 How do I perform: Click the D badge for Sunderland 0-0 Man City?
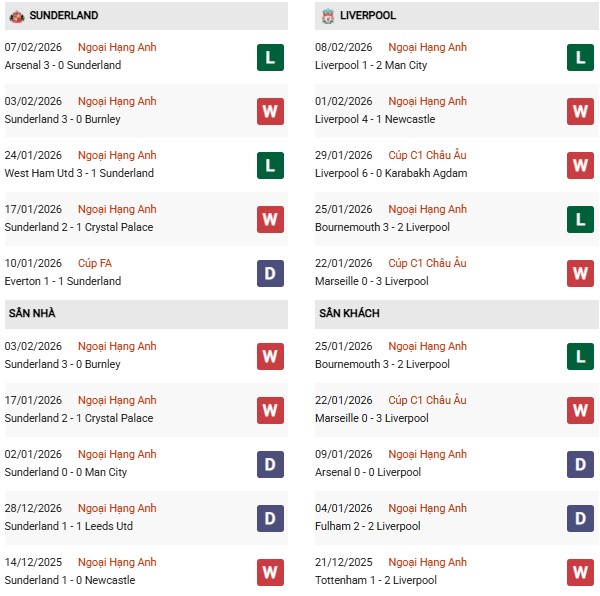tap(270, 464)
